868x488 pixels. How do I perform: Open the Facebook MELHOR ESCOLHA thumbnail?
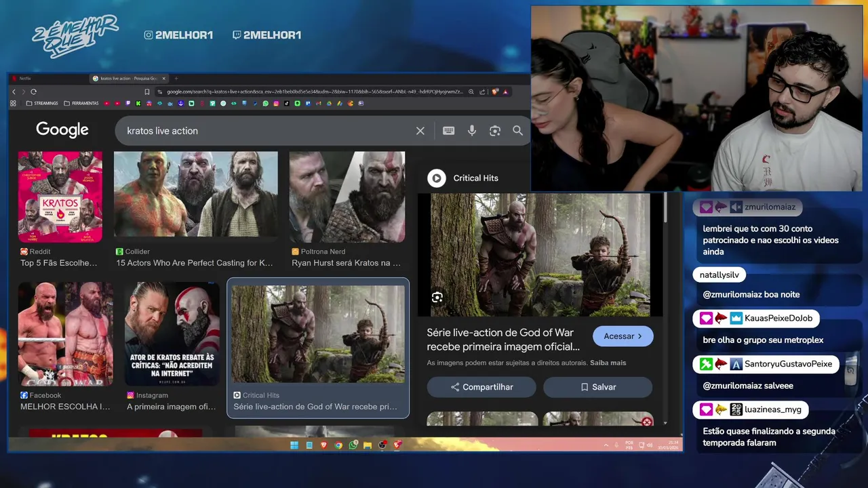coord(66,334)
